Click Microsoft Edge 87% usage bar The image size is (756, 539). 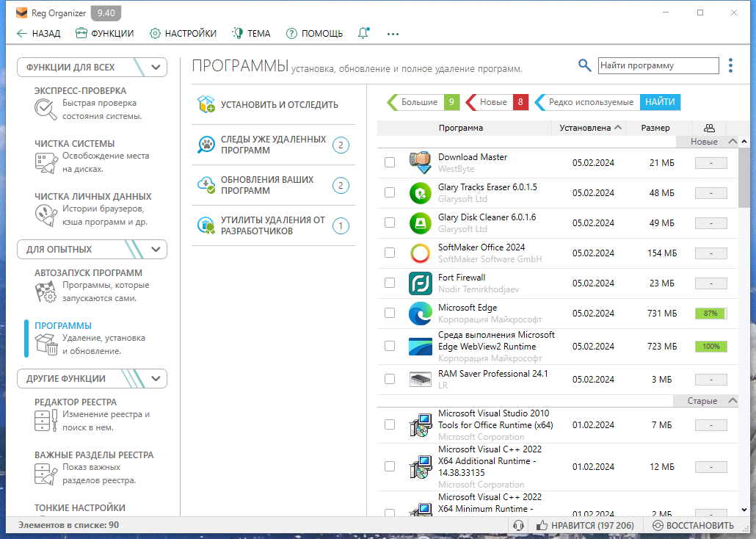coord(710,313)
